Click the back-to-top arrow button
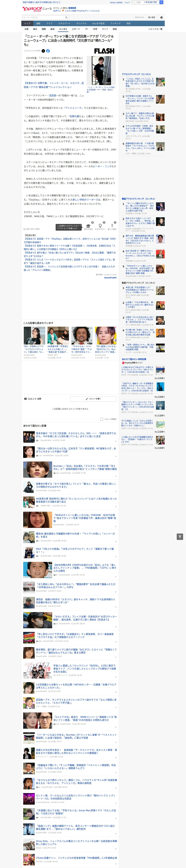186x868 pixels. (180, 536)
